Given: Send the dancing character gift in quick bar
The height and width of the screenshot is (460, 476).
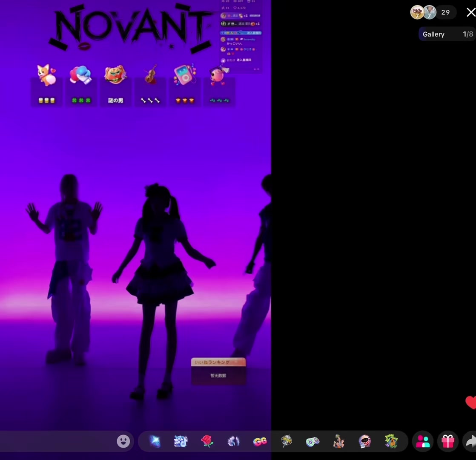Looking at the screenshot, I should pos(338,441).
